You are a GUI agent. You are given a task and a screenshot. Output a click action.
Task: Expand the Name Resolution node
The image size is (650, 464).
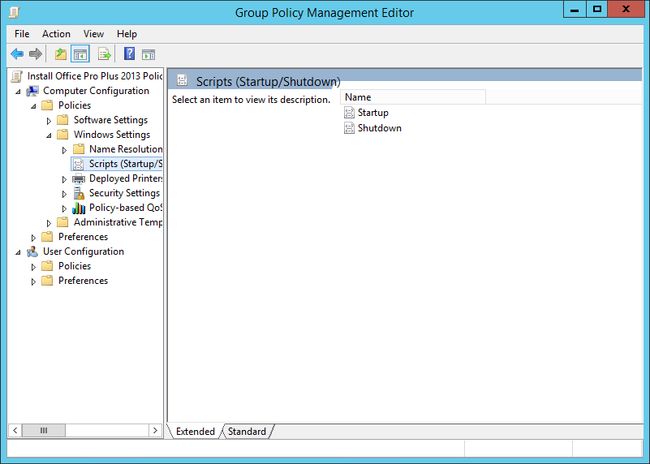pyautogui.click(x=64, y=150)
